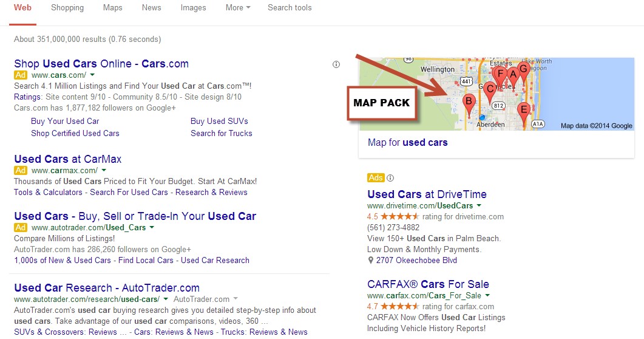
Task: Click AutoTrader.com has 286,260 followers text
Action: coord(103,250)
